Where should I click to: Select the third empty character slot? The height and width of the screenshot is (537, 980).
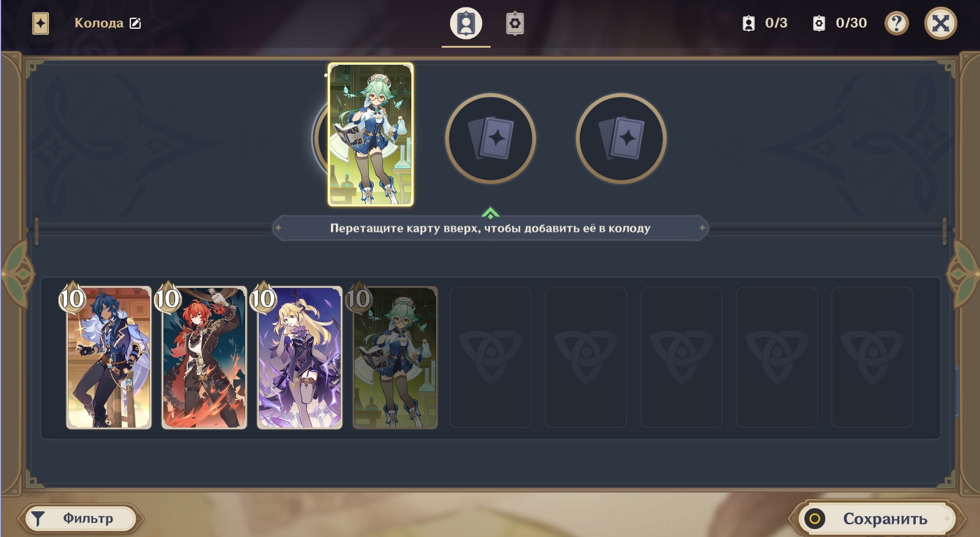[621, 138]
